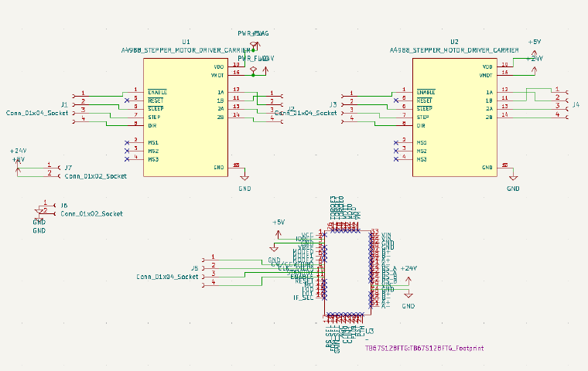Viewport: 588px width, 371px height.
Task: Select the +5V power symbol above U2
Action: [x=535, y=53]
